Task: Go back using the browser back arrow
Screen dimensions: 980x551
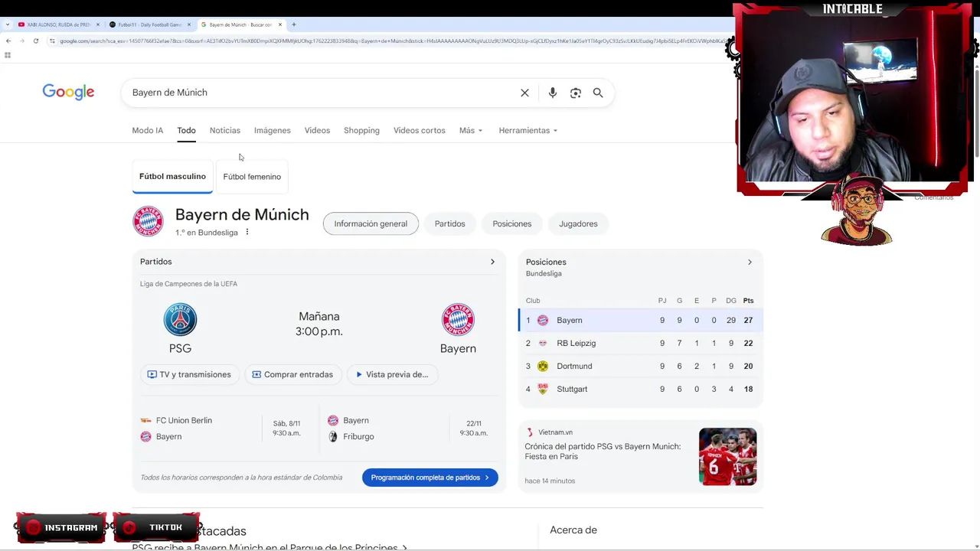Action: click(8, 41)
